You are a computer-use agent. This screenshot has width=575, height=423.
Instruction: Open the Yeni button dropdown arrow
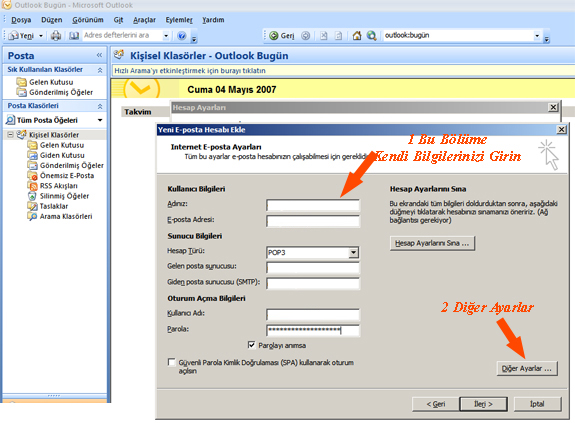coord(41,36)
